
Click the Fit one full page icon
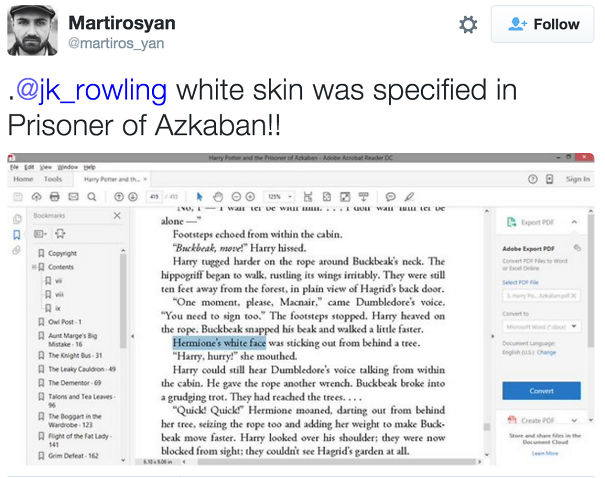[326, 197]
